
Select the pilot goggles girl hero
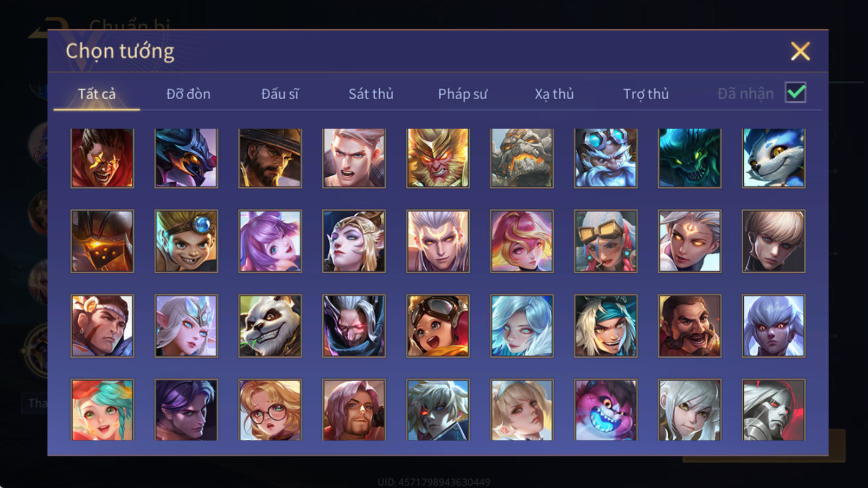[x=438, y=325]
